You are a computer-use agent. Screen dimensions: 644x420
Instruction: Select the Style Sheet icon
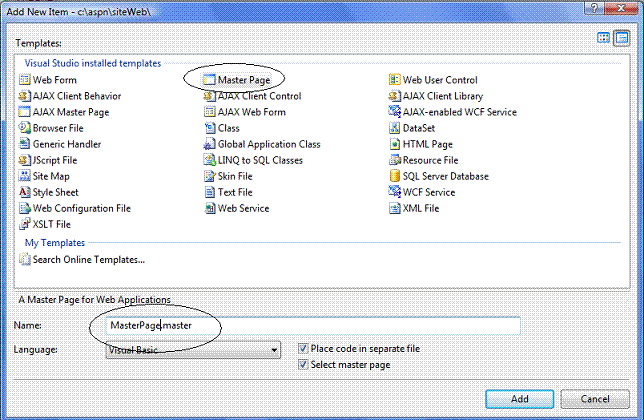(x=25, y=192)
